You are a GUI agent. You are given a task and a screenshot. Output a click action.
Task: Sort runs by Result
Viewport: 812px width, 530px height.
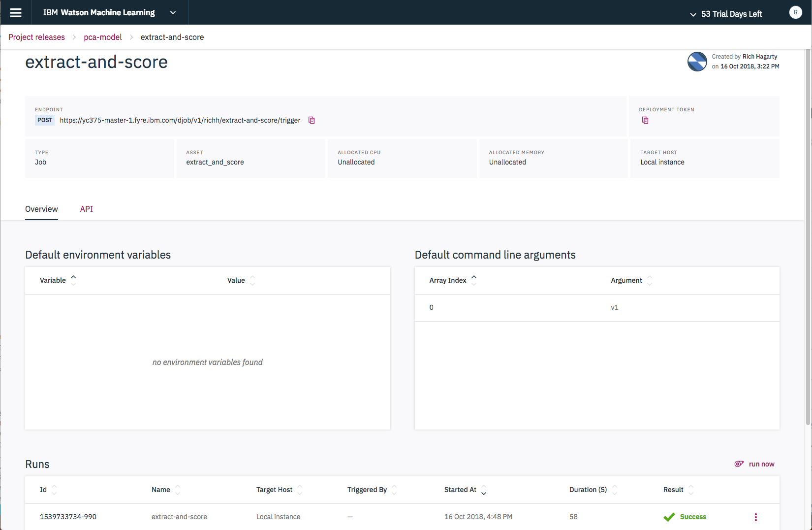(691, 490)
